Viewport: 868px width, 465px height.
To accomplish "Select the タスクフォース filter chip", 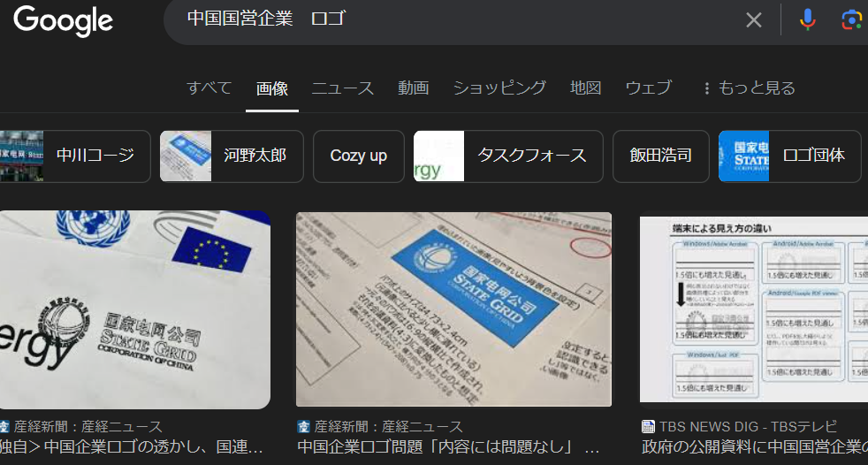I will [508, 156].
